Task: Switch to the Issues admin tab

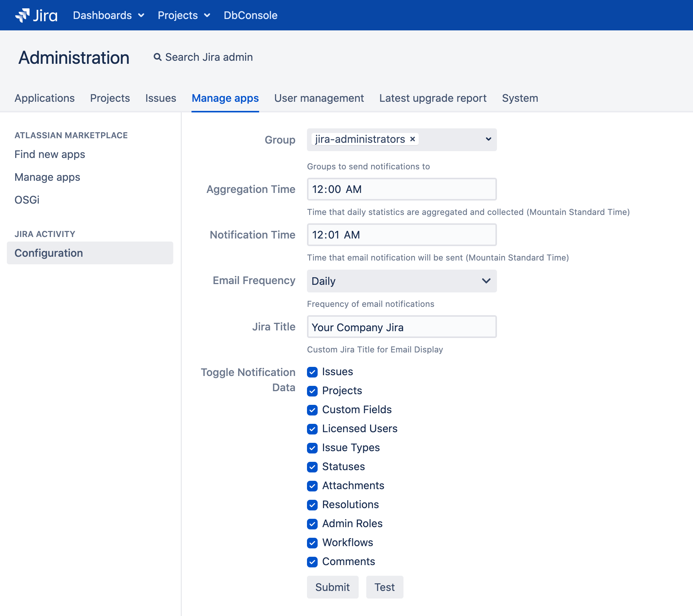Action: coord(161,98)
